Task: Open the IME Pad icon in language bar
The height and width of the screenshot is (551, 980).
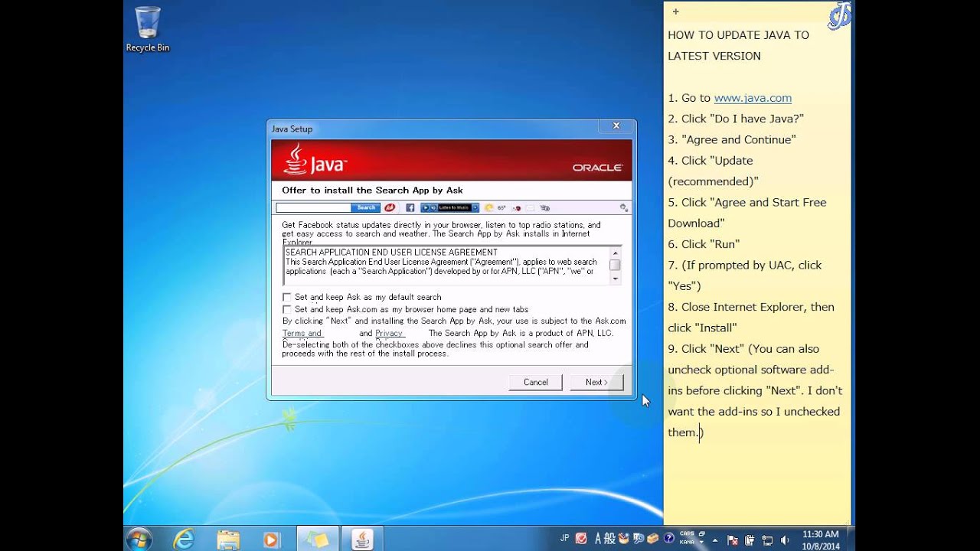Action: (x=623, y=539)
